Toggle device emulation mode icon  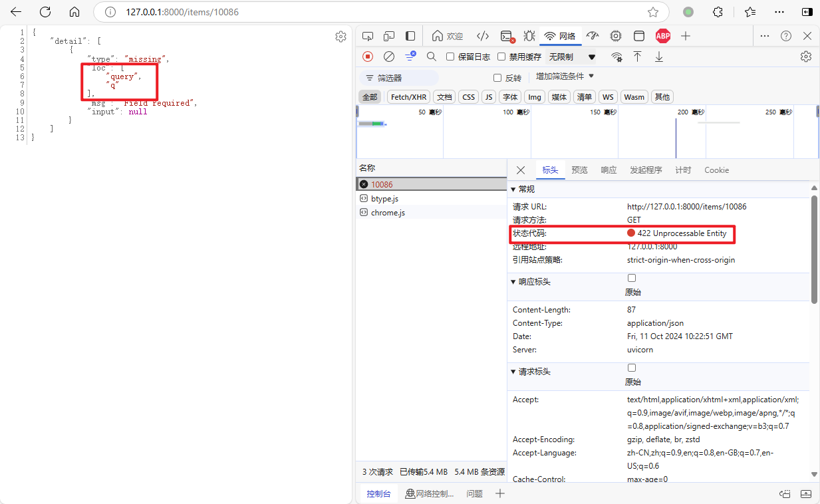(389, 36)
